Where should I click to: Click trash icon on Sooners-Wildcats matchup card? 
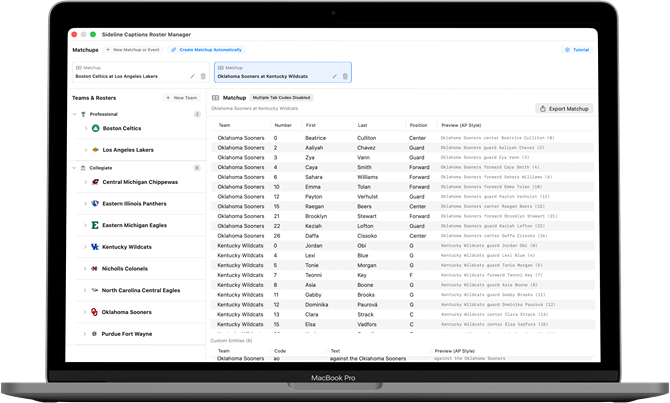pos(345,76)
